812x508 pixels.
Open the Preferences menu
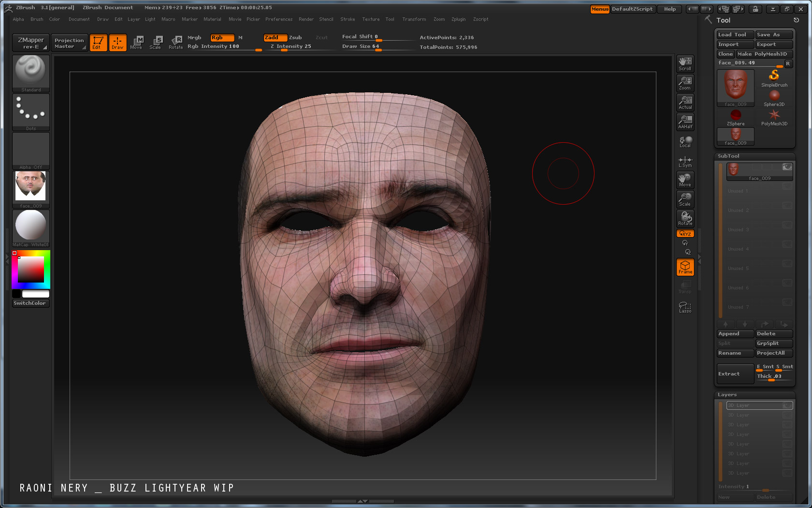(x=279, y=19)
